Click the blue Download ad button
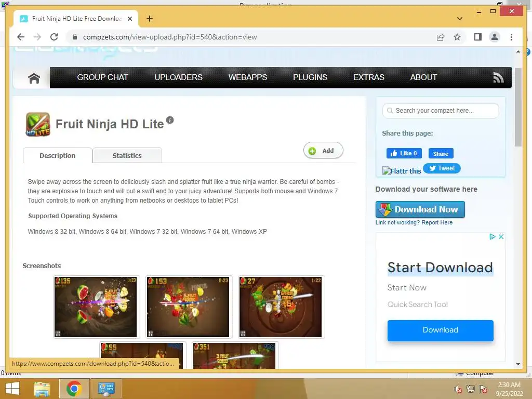 441,330
